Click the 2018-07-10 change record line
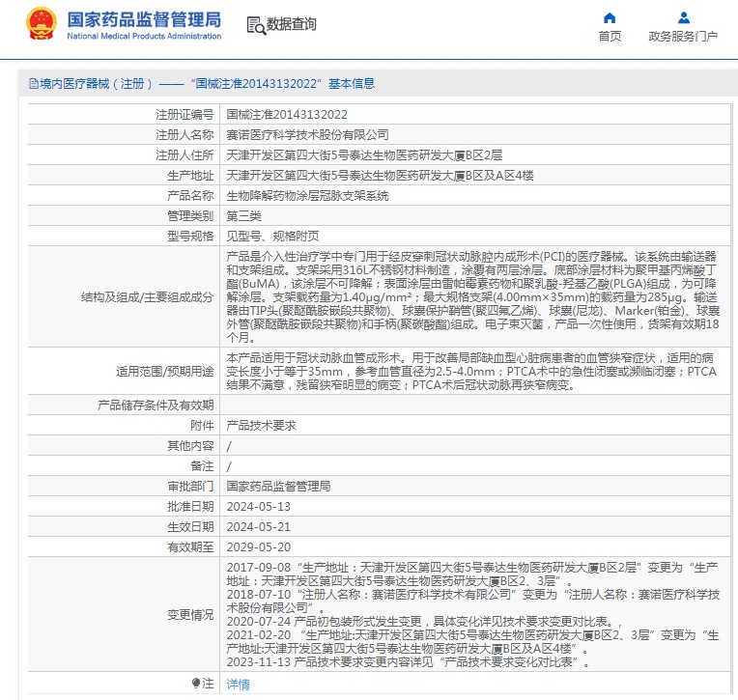Screen dimensions: 738x700 click(473, 602)
